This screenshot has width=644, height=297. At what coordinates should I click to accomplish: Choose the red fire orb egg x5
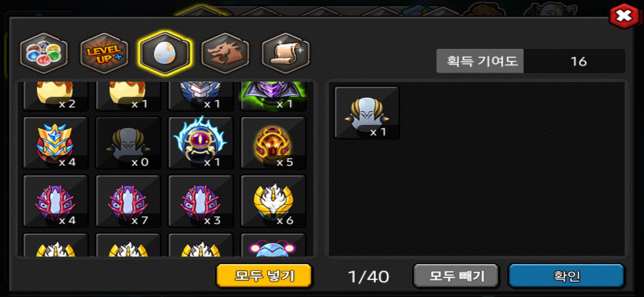[x=274, y=143]
